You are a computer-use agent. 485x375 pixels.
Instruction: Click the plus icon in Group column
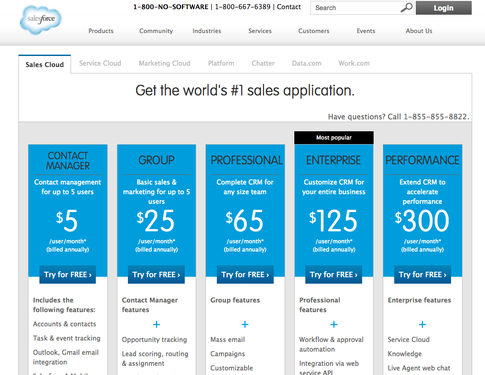(156, 324)
